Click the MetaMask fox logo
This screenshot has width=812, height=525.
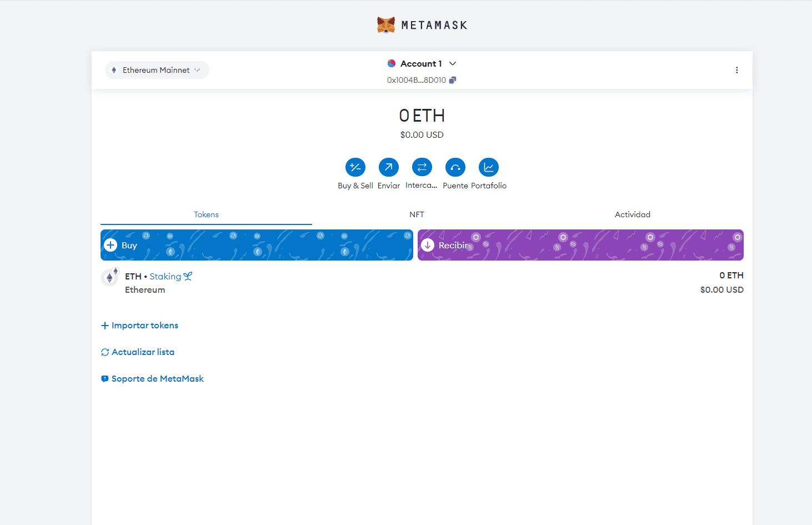click(386, 25)
